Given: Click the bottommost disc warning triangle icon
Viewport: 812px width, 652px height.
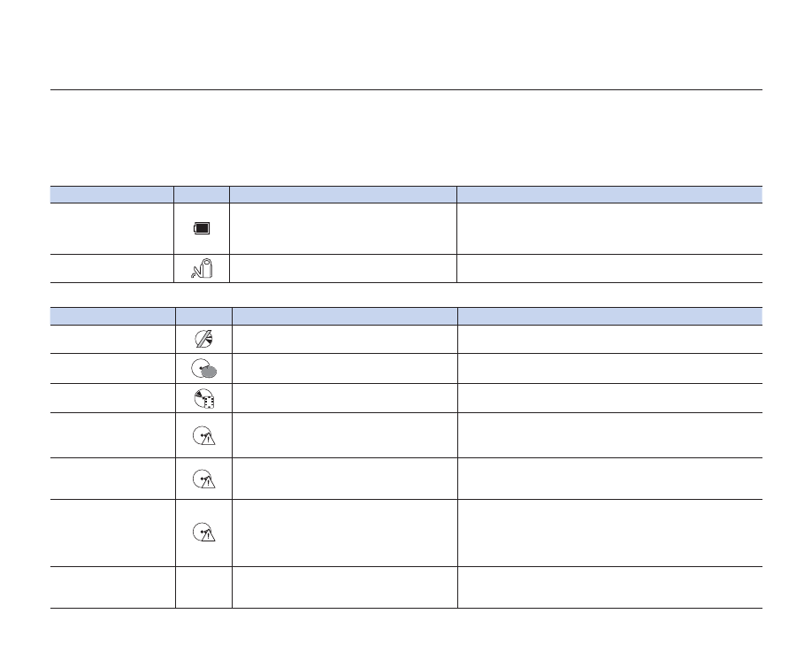Looking at the screenshot, I should [x=203, y=532].
